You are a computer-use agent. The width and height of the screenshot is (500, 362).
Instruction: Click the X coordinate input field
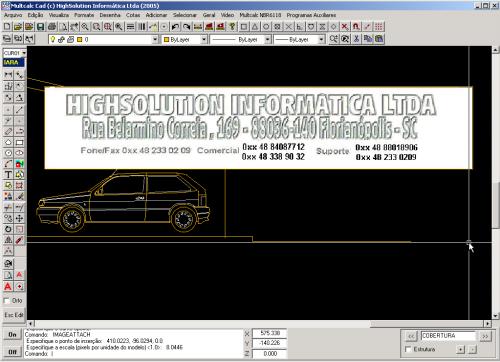tap(269, 333)
